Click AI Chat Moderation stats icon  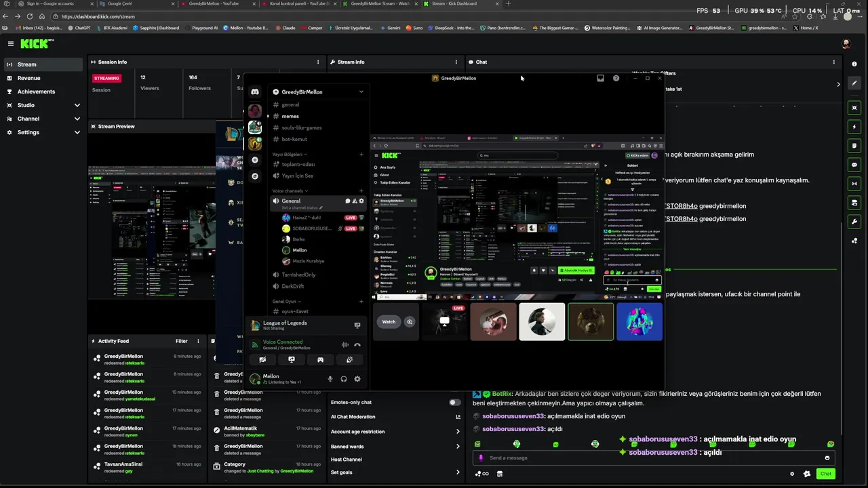[458, 417]
